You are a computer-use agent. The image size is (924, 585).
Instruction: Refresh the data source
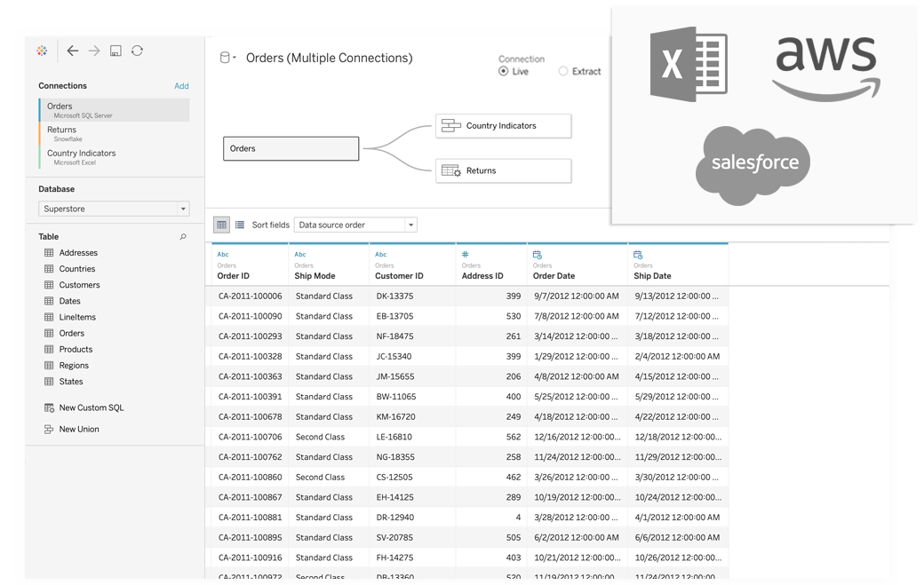[137, 51]
